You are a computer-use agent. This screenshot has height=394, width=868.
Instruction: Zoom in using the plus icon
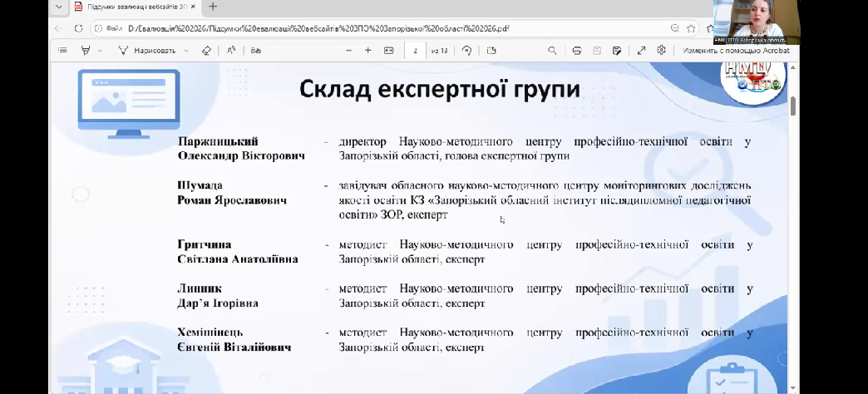(368, 51)
